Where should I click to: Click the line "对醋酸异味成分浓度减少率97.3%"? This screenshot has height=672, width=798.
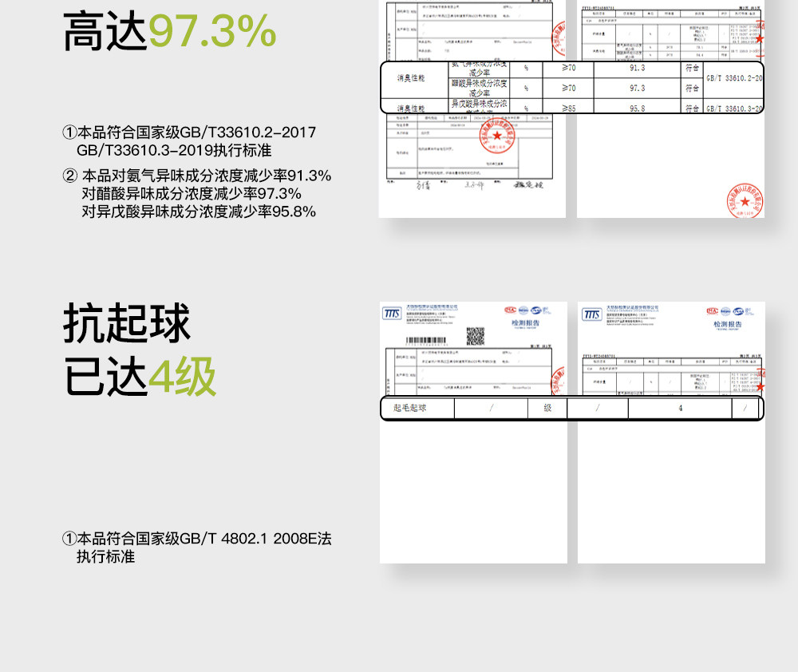[x=192, y=193]
